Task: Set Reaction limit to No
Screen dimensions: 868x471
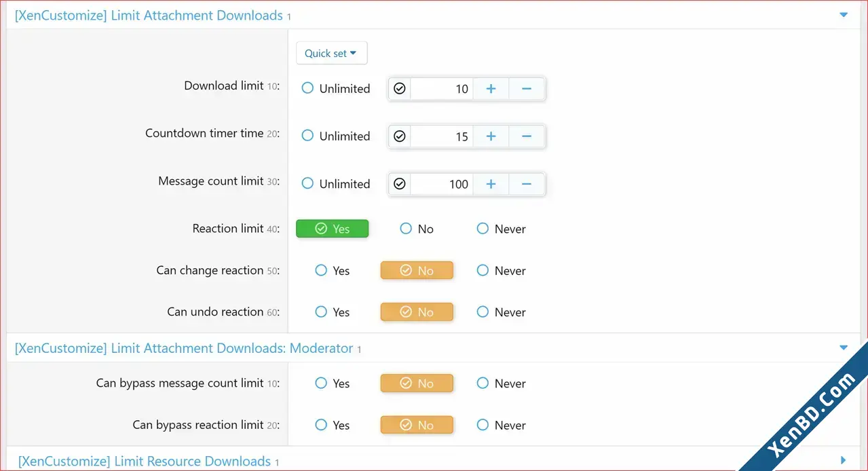Action: click(417, 229)
